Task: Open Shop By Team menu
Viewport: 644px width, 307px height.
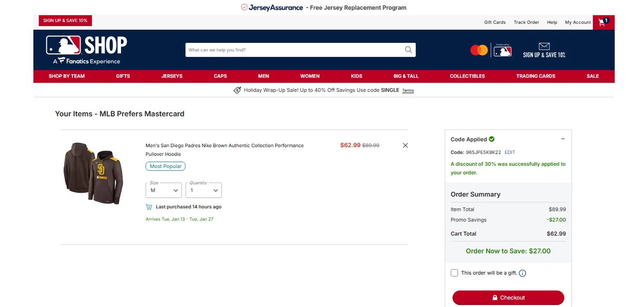Action: tap(67, 76)
